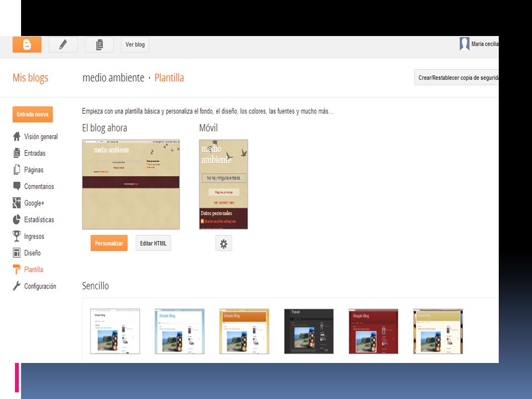Click the Móvil template preview thumbnail
Image resolution: width=532 pixels, height=399 pixels.
pyautogui.click(x=223, y=185)
